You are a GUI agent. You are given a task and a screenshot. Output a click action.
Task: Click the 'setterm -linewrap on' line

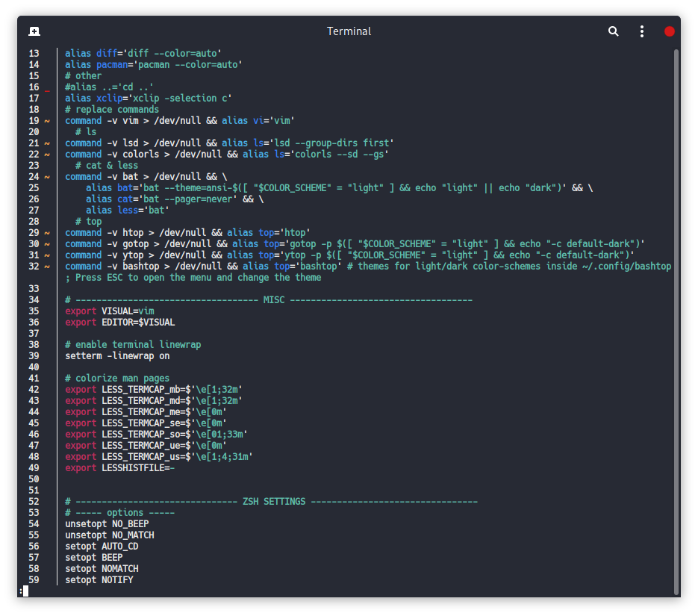[117, 356]
